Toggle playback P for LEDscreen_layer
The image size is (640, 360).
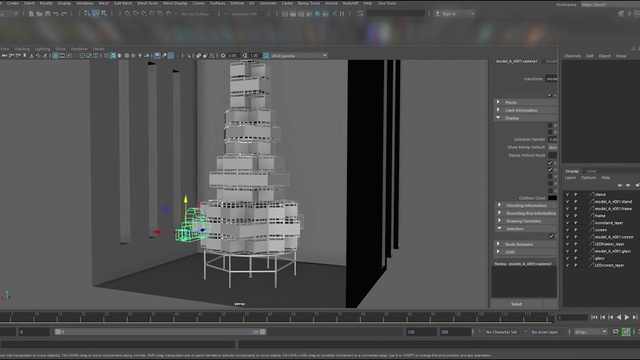(576, 265)
